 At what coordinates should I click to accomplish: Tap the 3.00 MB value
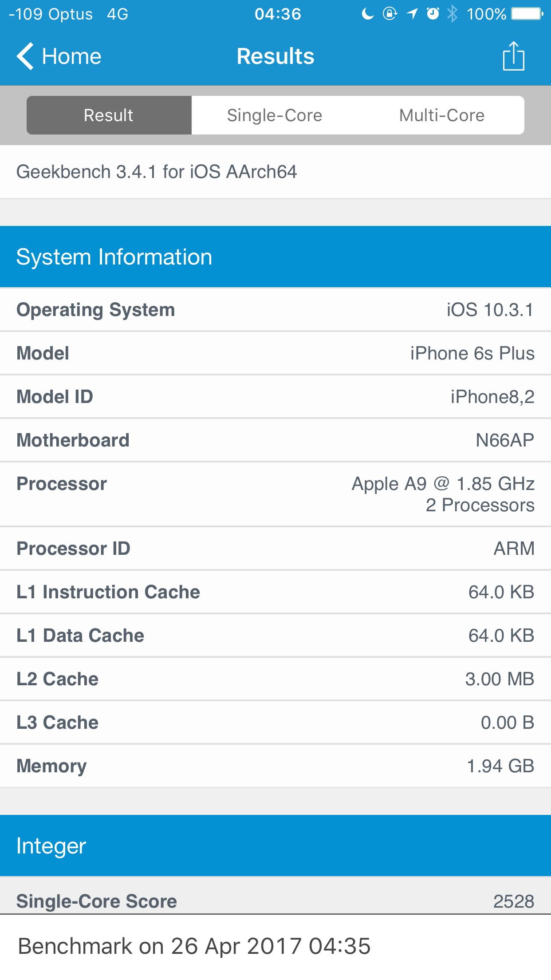pyautogui.click(x=500, y=679)
